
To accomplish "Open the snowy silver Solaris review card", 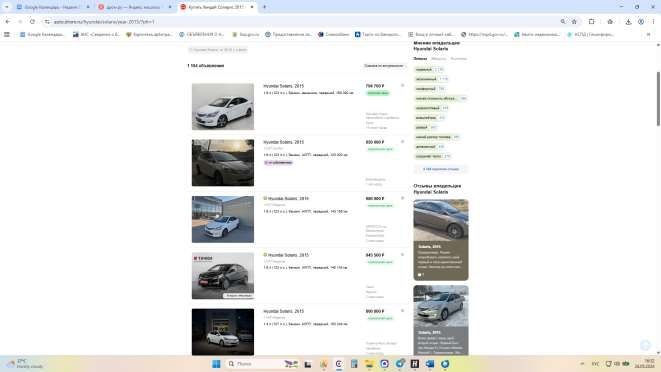I will point(441,321).
